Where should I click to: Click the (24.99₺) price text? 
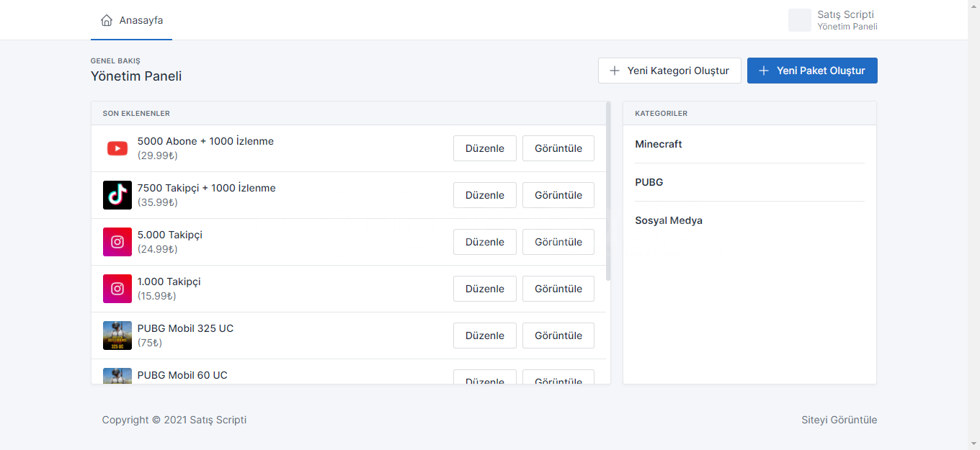[x=158, y=249]
